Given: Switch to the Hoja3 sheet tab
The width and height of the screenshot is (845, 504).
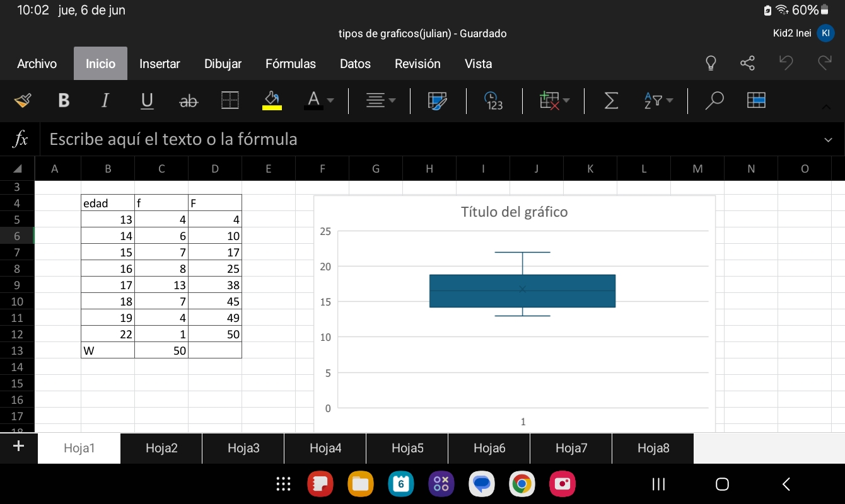Looking at the screenshot, I should point(243,448).
